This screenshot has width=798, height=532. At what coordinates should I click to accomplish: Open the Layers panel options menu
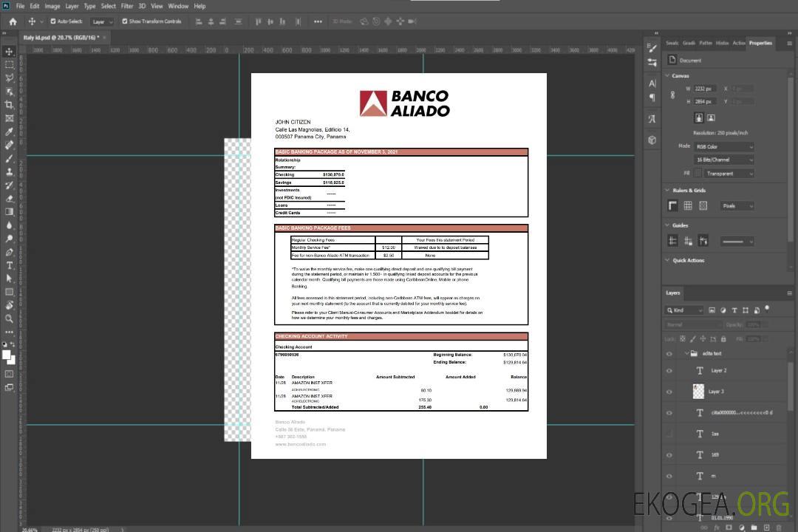789,293
